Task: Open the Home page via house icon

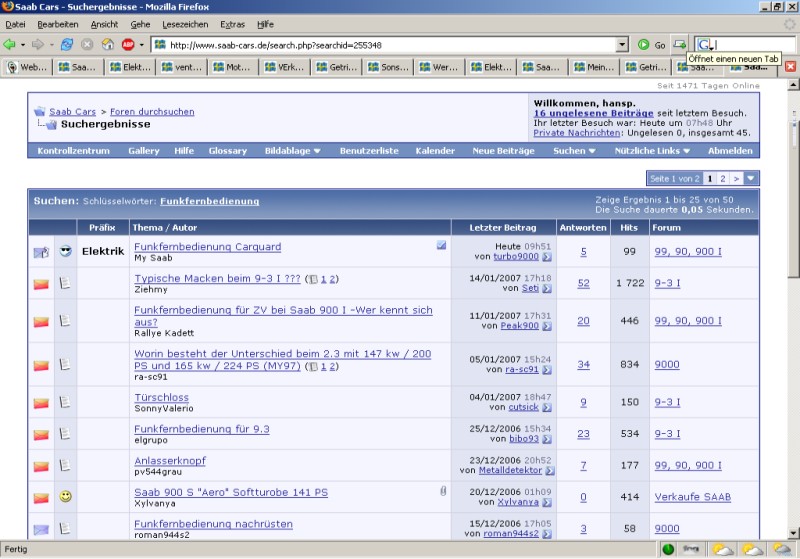Action: pyautogui.click(x=107, y=45)
